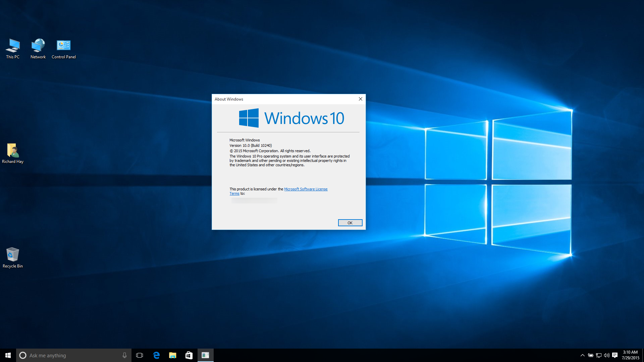644x362 pixels.
Task: Activate Cortana voice search microphone
Action: [124, 355]
